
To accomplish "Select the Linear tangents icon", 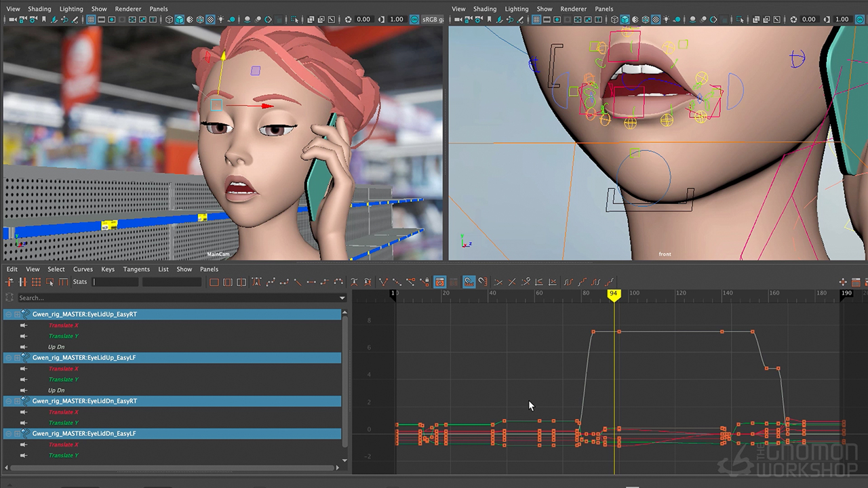I will [298, 282].
